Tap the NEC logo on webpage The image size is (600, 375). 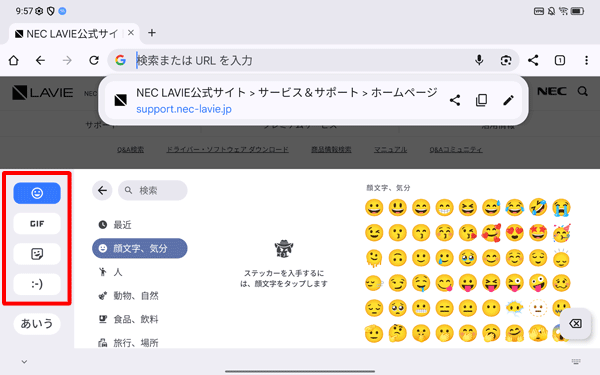pyautogui.click(x=552, y=91)
